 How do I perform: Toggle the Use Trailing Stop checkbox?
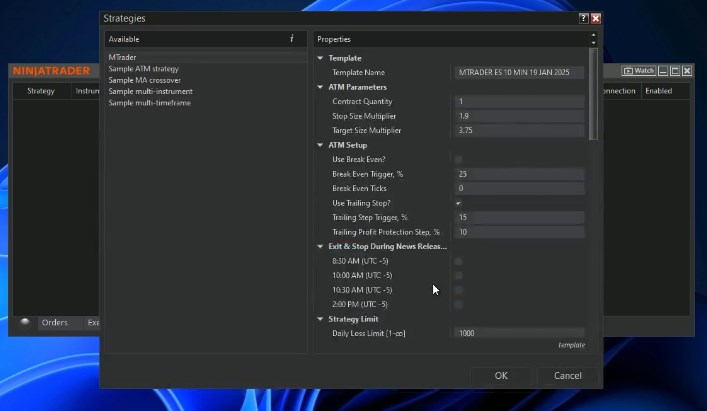pos(459,203)
